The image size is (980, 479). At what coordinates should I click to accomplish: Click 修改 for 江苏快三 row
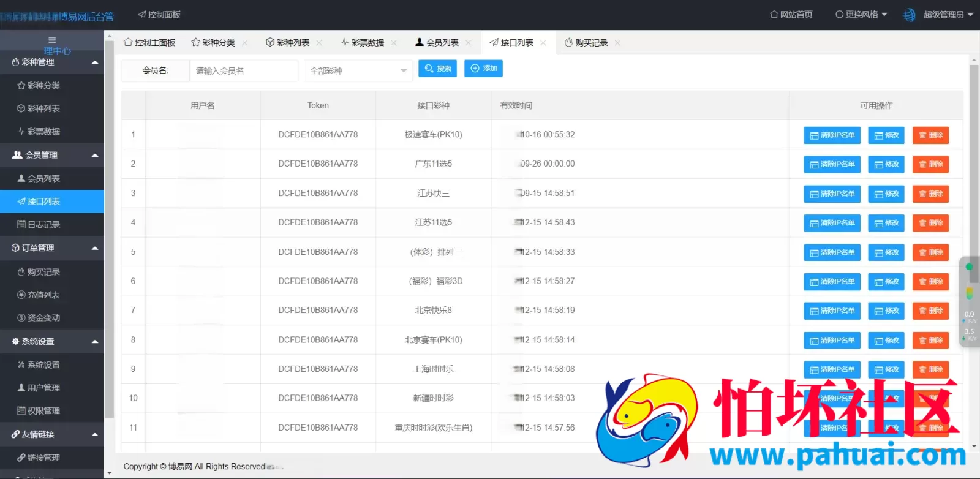886,194
